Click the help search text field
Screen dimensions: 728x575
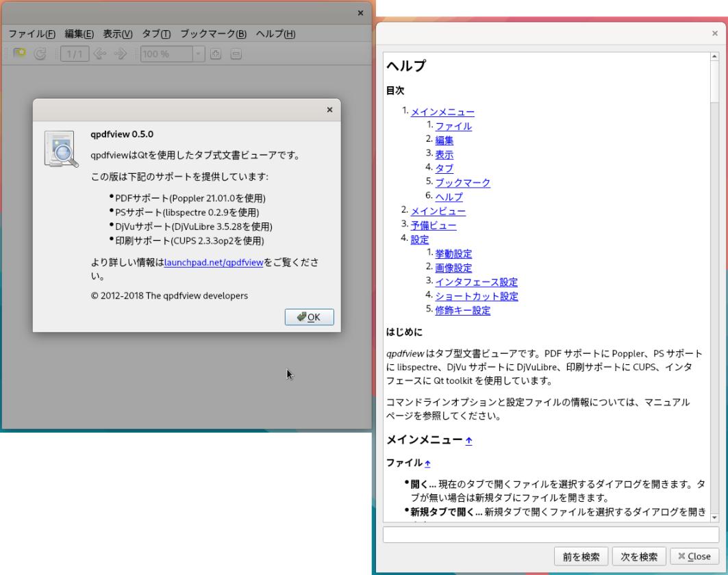551,535
